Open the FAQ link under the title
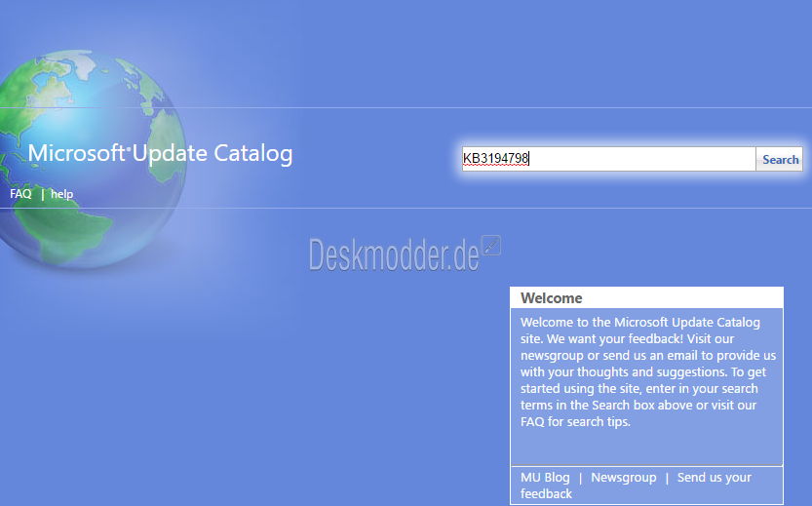Image resolution: width=812 pixels, height=506 pixels. 20,194
